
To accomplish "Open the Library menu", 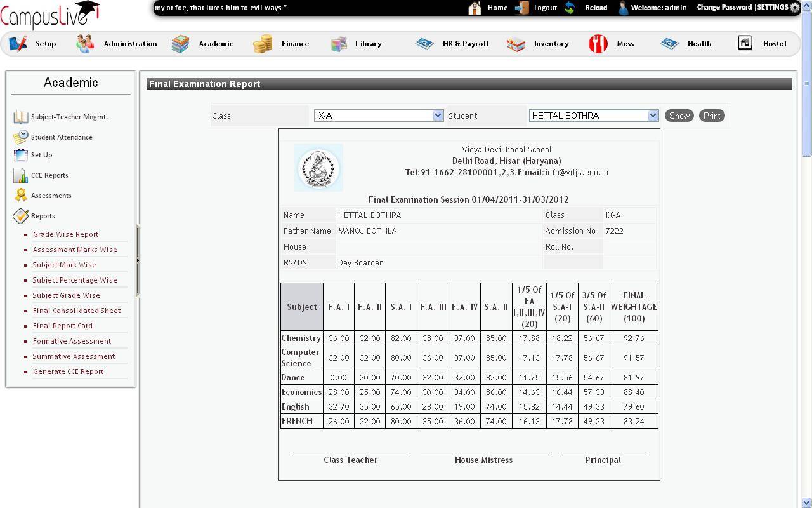I will pyautogui.click(x=369, y=44).
